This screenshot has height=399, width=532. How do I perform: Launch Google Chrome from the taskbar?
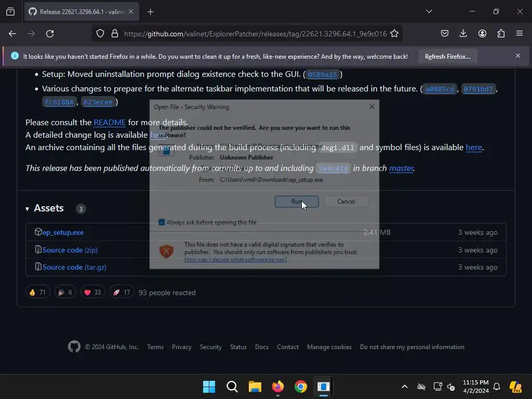[301, 387]
